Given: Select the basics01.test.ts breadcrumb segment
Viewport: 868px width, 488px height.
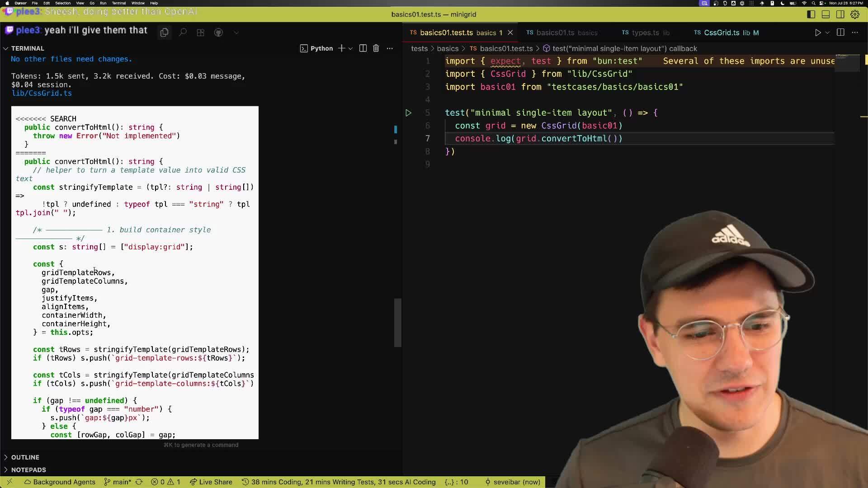Looking at the screenshot, I should click(501, 48).
